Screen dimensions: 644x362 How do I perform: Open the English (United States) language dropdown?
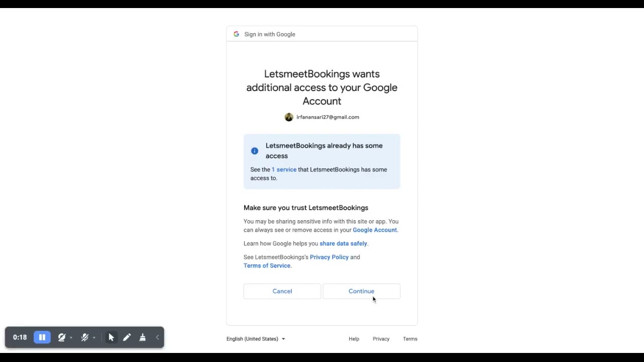256,339
